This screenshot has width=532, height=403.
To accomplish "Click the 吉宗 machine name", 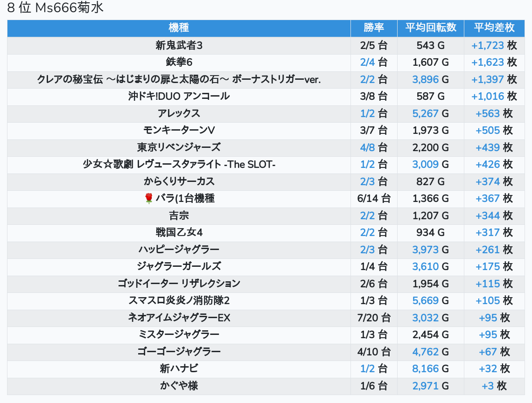I will point(179,215).
